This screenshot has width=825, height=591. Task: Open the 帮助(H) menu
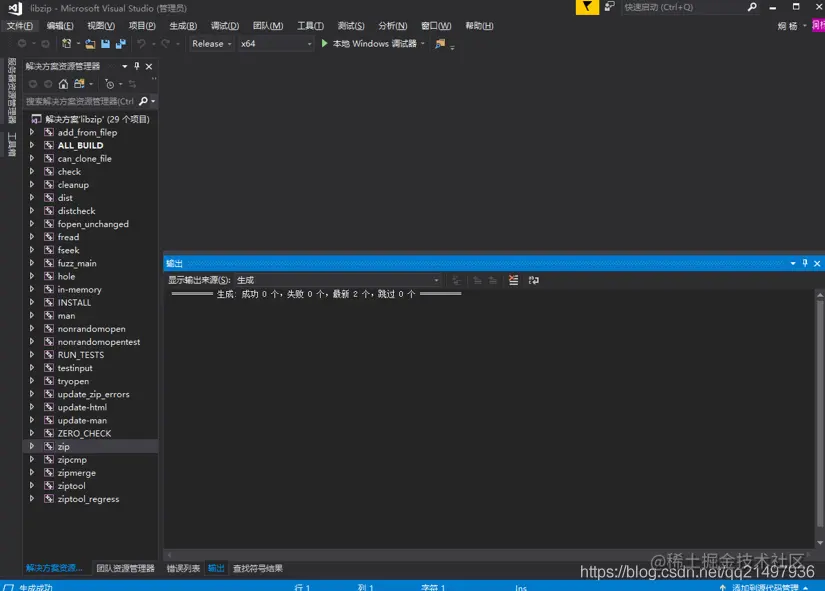tap(479, 26)
